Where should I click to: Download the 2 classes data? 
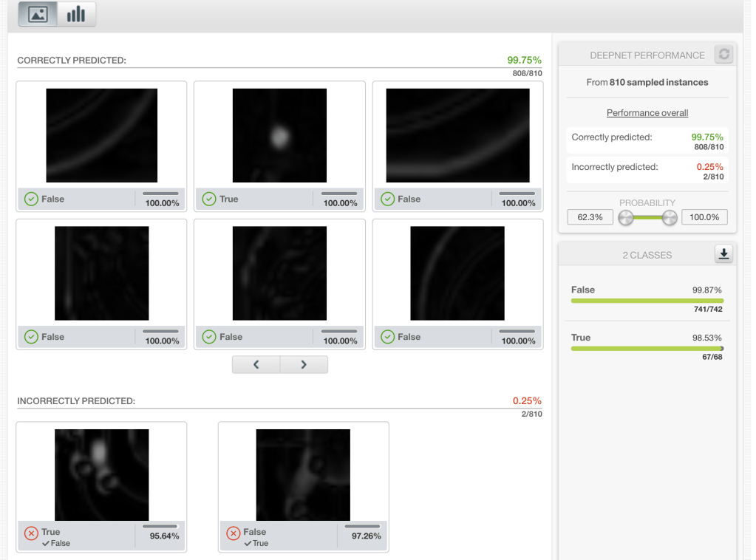click(723, 254)
